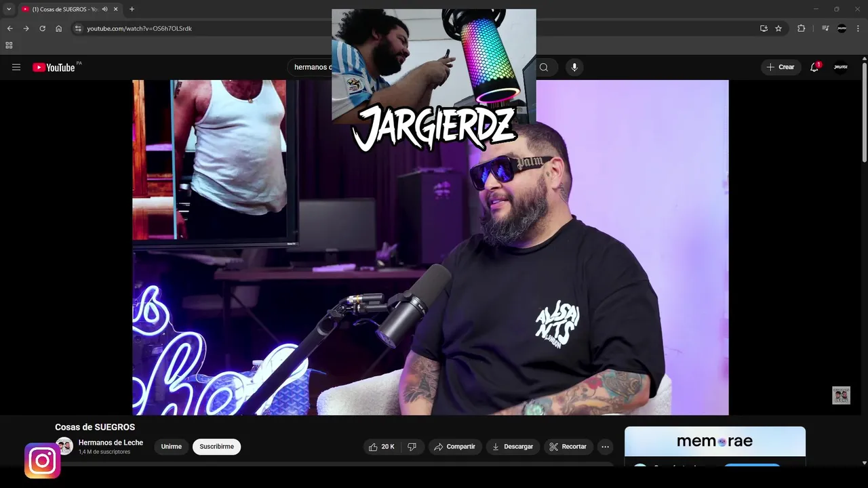Click the page vertical scrollbar thumb
This screenshot has width=868, height=488.
[x=864, y=112]
